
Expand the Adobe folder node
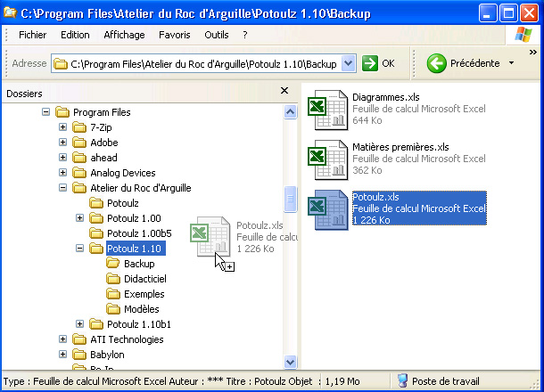click(62, 143)
